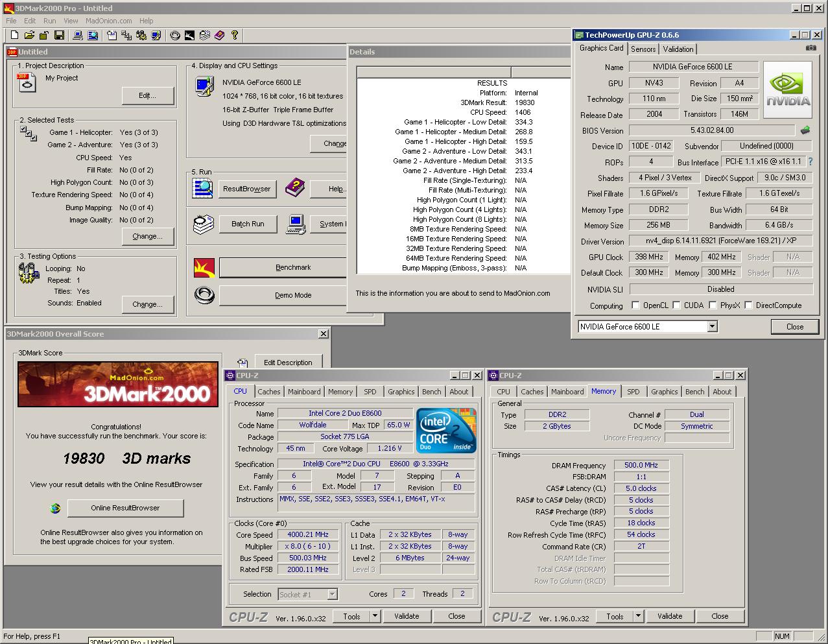828x644 pixels.
Task: Open the File menu
Action: [x=11, y=21]
